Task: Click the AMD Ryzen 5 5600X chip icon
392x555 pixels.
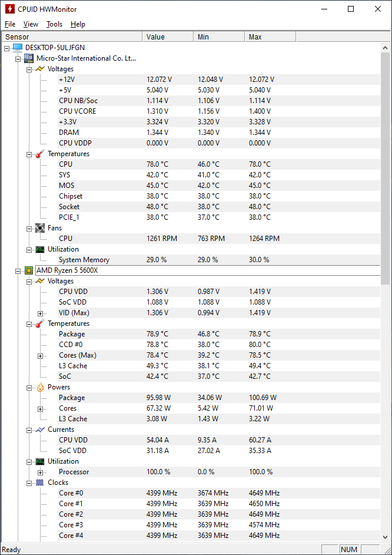Action: tap(29, 270)
